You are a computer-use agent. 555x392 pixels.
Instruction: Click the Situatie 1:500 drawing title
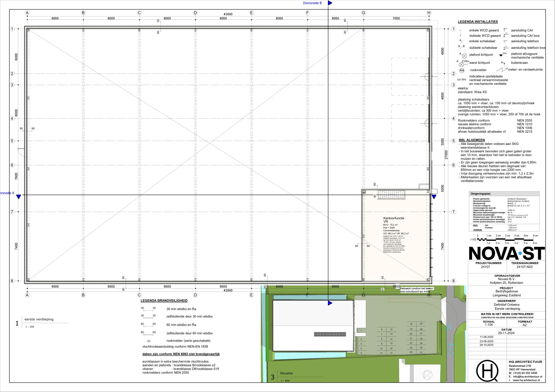click(x=287, y=373)
